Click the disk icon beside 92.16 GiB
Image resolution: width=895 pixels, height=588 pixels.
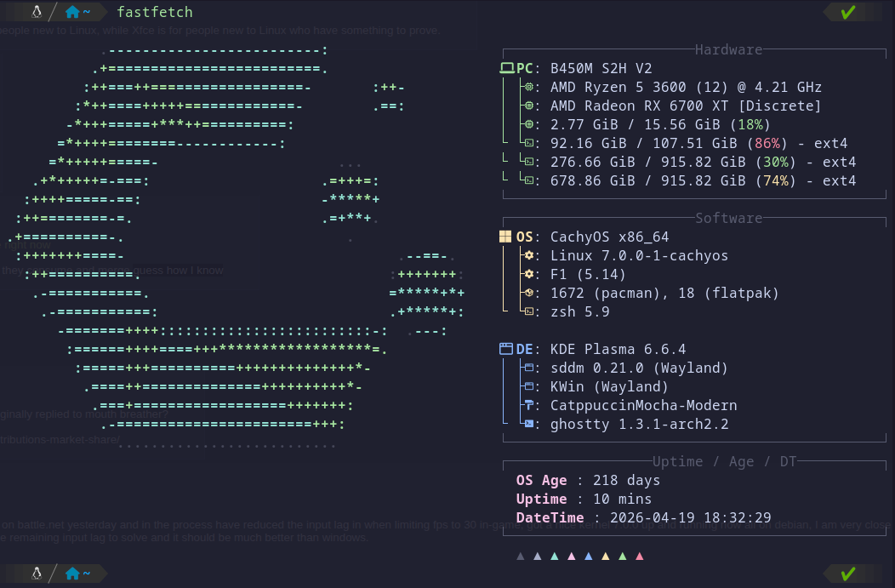point(529,143)
